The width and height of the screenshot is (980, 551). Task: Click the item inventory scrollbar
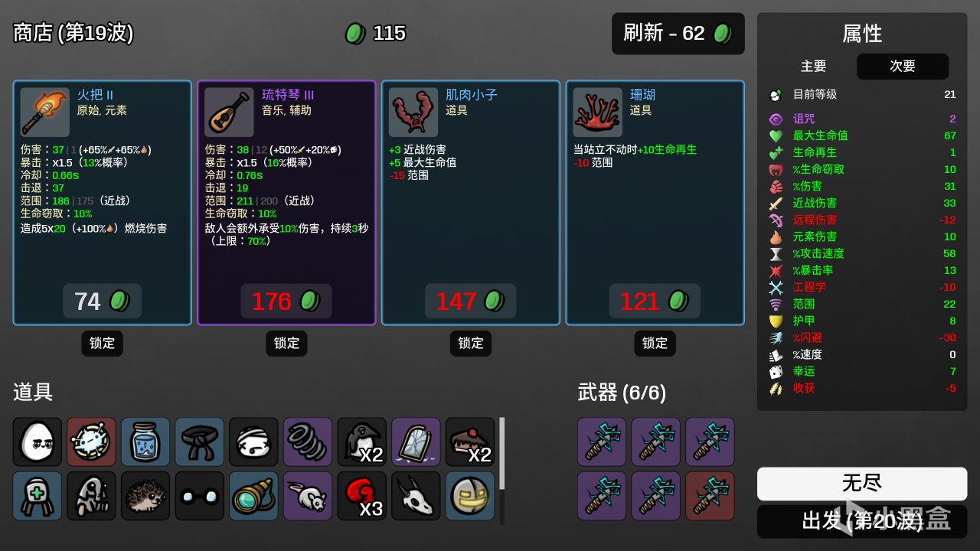point(502,454)
